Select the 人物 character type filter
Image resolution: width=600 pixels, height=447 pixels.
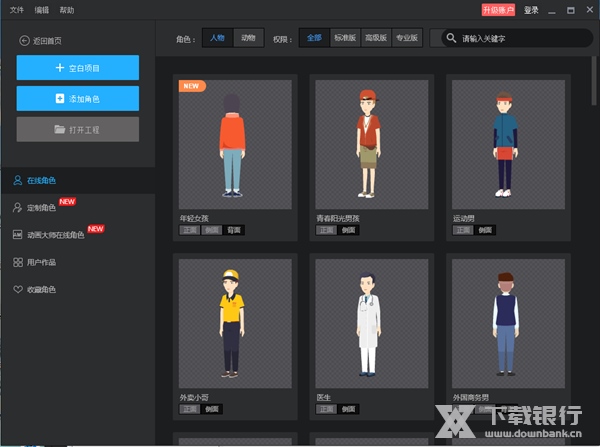click(x=217, y=38)
